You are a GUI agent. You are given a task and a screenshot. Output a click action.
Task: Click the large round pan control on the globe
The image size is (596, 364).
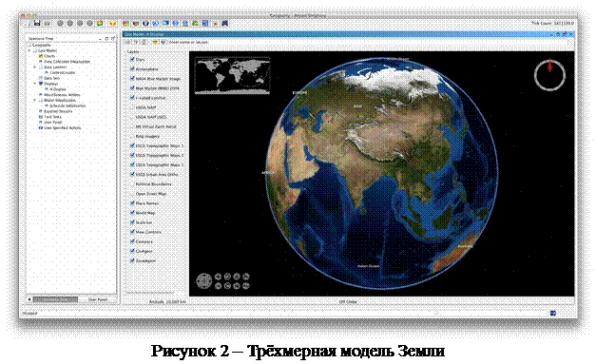204,281
